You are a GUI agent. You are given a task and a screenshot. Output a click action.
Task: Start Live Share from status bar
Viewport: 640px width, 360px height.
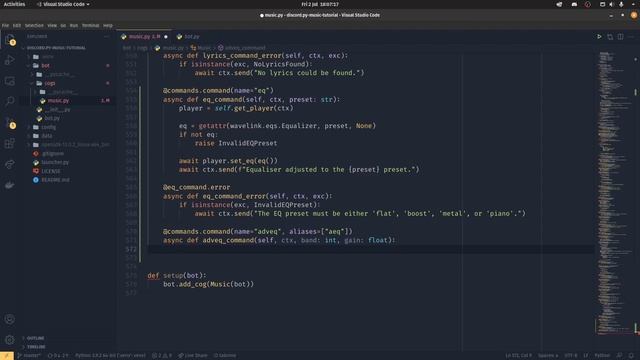(x=193, y=356)
